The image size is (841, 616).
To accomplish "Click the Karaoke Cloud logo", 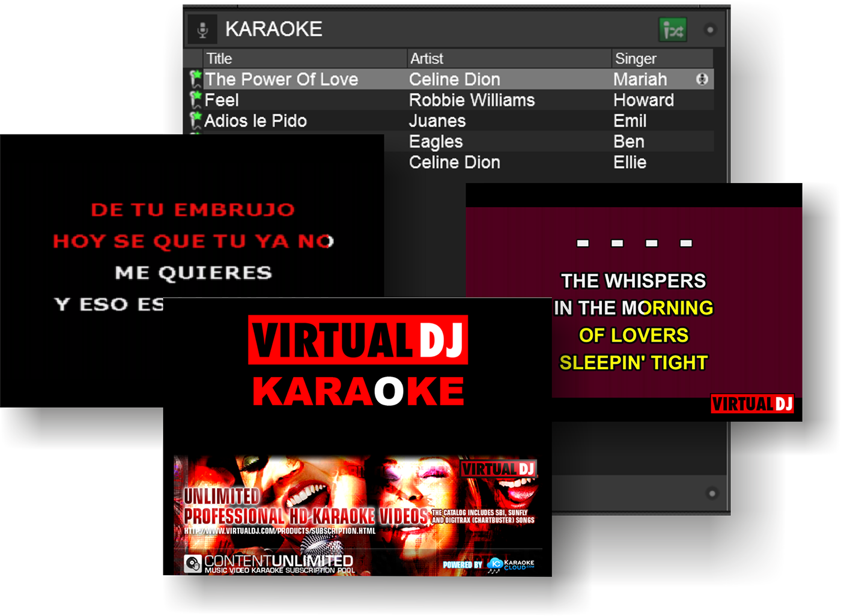I will [x=512, y=564].
